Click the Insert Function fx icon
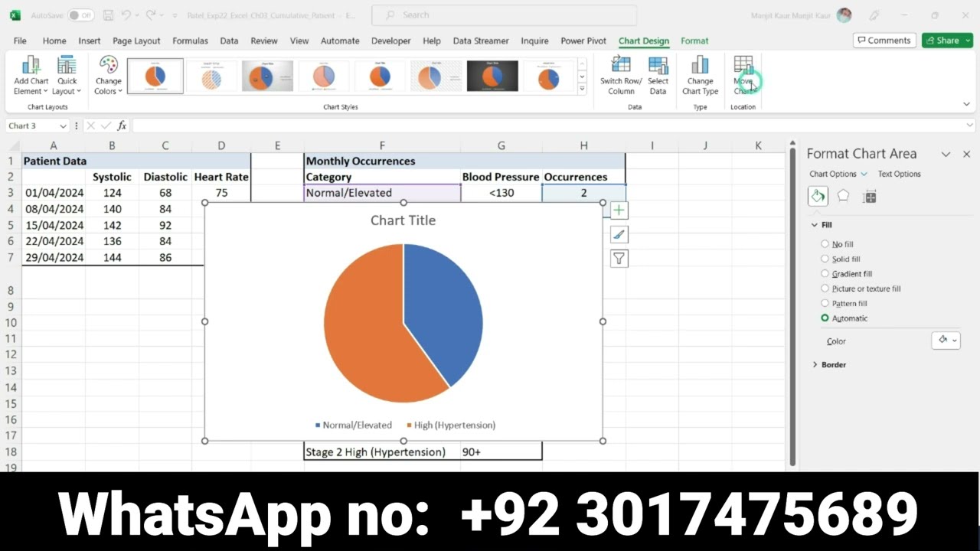 pyautogui.click(x=122, y=126)
